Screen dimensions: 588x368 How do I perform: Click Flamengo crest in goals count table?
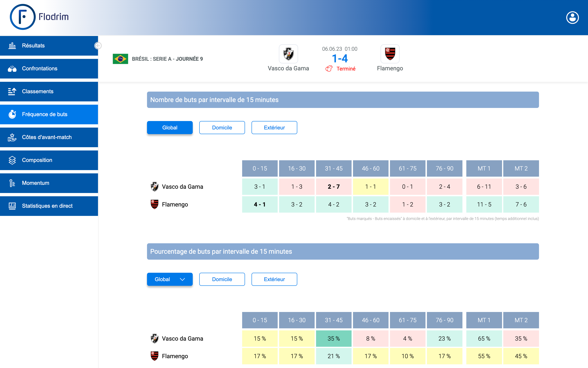point(155,204)
